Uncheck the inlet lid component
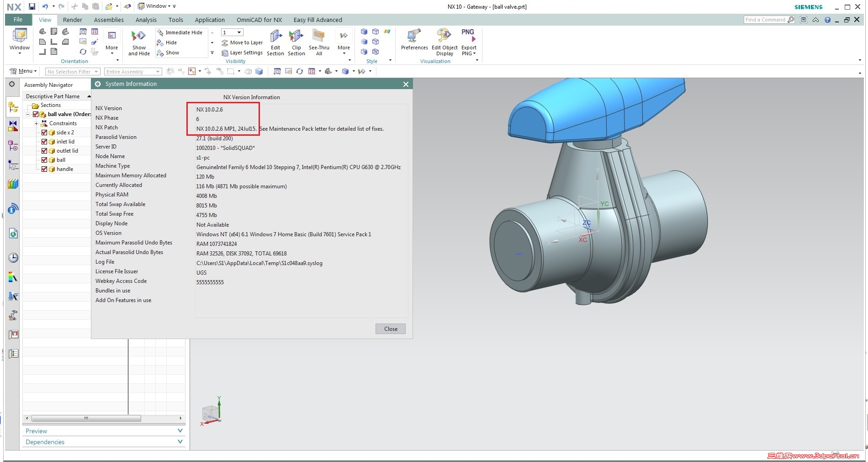868x462 pixels. point(44,142)
